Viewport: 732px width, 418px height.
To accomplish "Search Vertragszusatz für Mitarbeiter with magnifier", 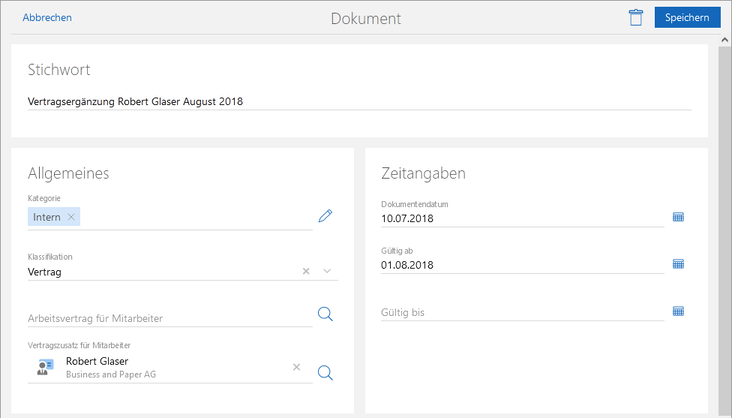I will point(324,373).
